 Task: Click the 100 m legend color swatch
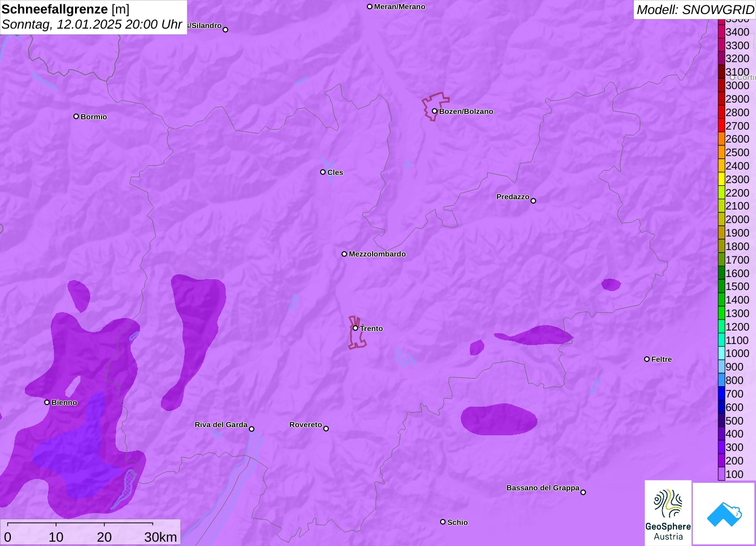point(721,474)
